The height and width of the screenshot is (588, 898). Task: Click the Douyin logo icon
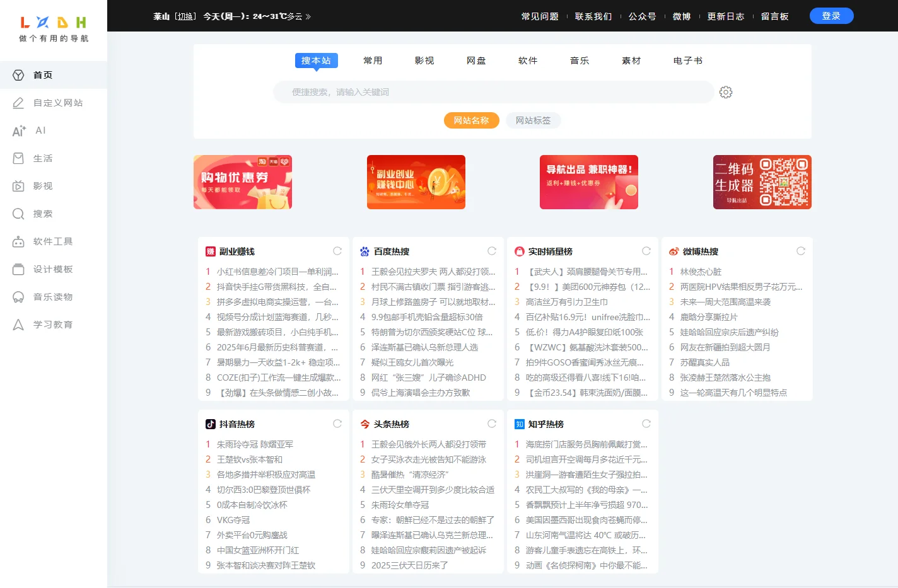pos(211,424)
